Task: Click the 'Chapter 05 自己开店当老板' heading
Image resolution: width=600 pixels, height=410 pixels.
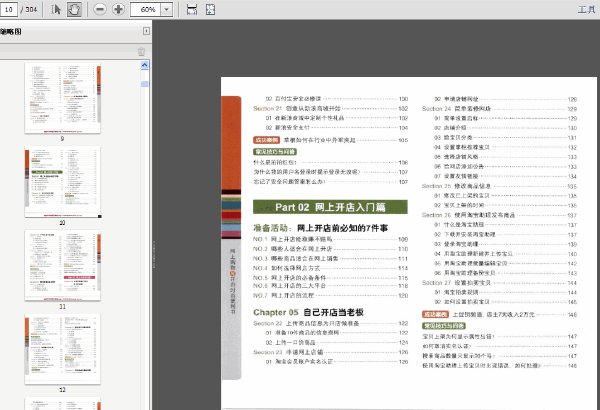Action: [308, 312]
